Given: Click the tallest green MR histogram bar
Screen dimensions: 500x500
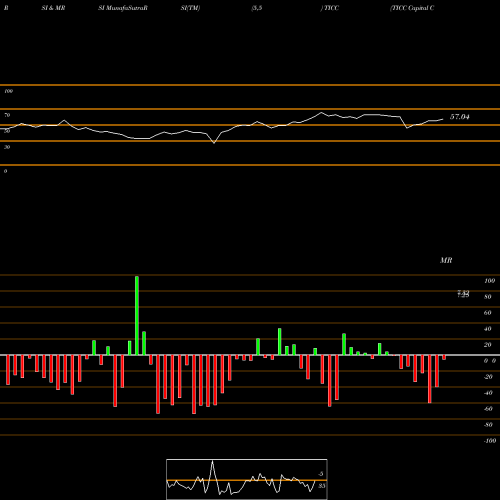Looking at the screenshot, I should 137,315.
